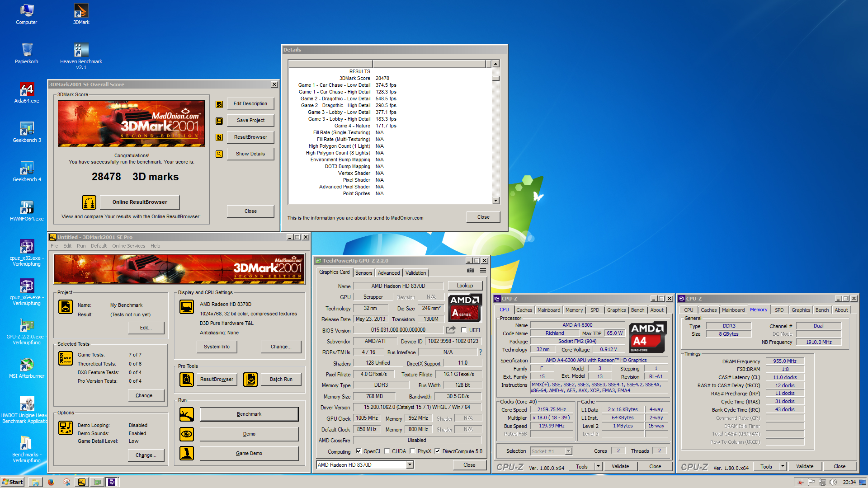Open the Mainboard tab in the left CPU-Z window
Screen dimensions: 868x488
(x=549, y=310)
